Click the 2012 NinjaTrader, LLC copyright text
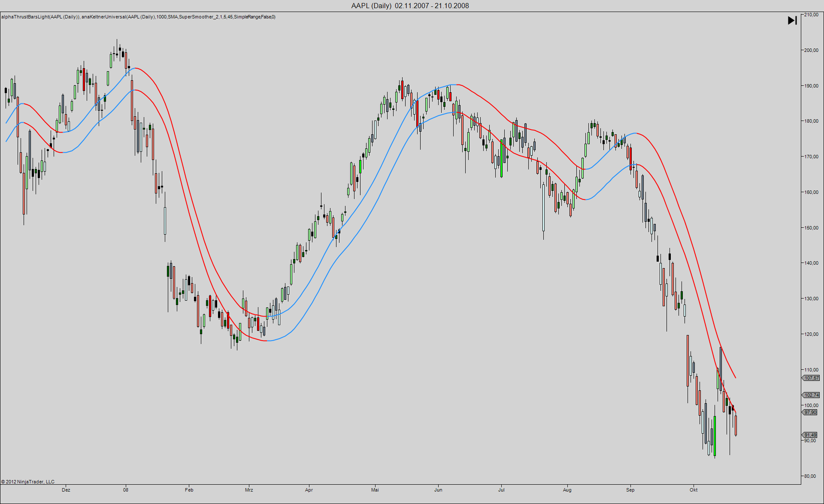Viewport: 824px width, 504px height. coord(28,482)
